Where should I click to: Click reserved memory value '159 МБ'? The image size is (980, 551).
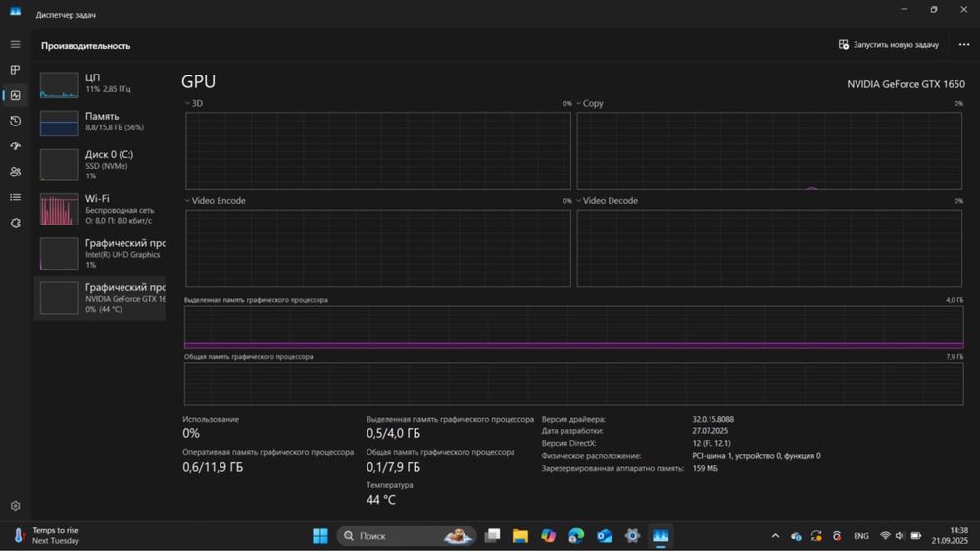click(705, 468)
